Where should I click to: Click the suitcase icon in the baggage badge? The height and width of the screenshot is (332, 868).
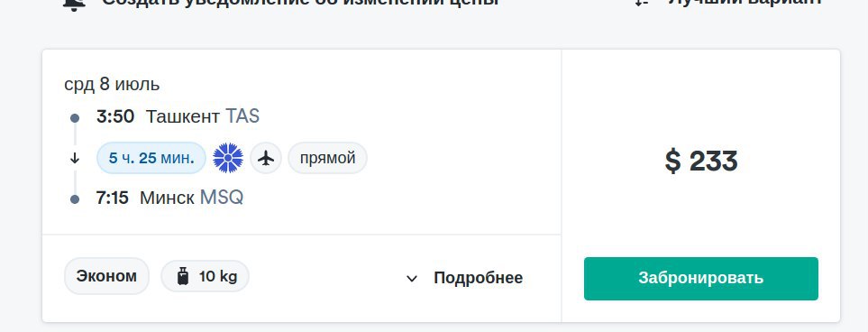pyautogui.click(x=183, y=276)
